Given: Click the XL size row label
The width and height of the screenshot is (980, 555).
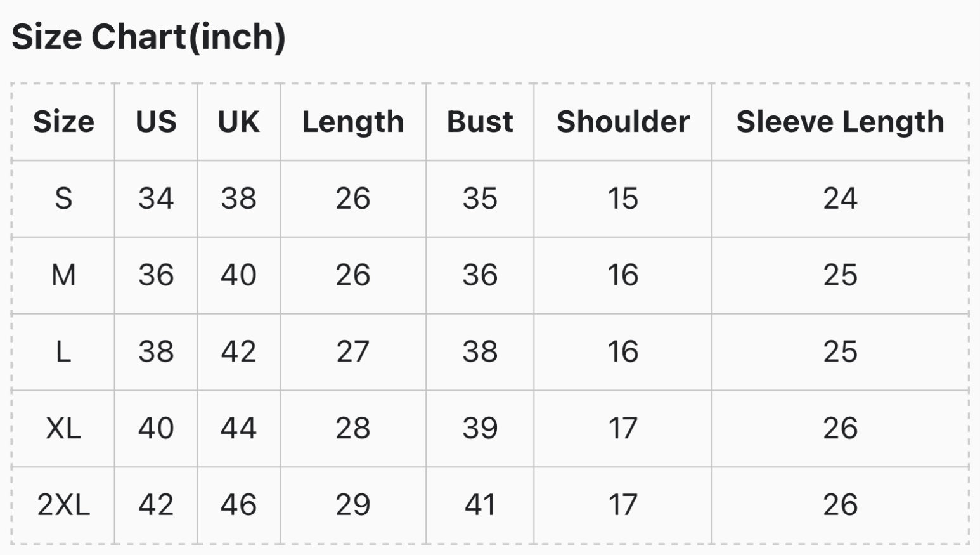Looking at the screenshot, I should pyautogui.click(x=63, y=429).
